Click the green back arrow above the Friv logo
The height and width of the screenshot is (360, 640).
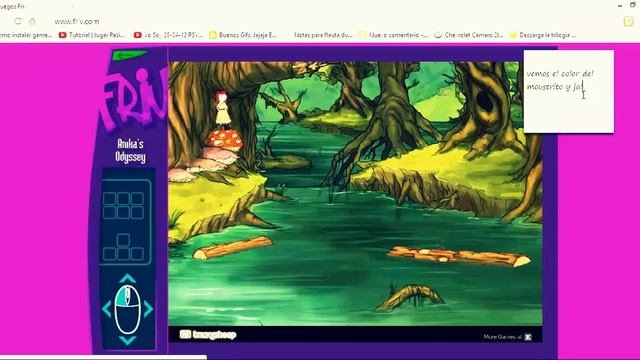tap(130, 55)
